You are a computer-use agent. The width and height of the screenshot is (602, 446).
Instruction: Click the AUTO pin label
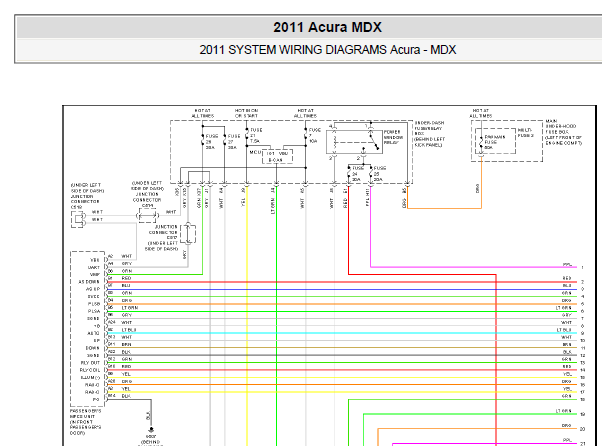[x=94, y=333]
